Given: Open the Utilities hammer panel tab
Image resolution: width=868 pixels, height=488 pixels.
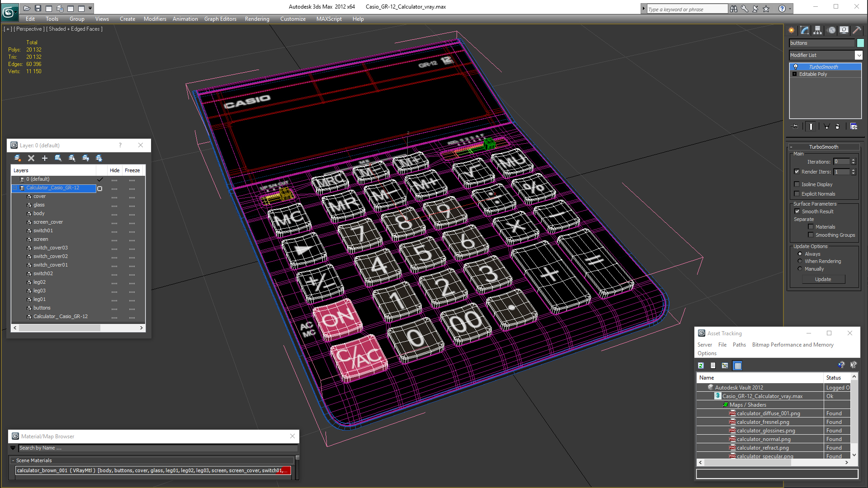Looking at the screenshot, I should [x=857, y=30].
